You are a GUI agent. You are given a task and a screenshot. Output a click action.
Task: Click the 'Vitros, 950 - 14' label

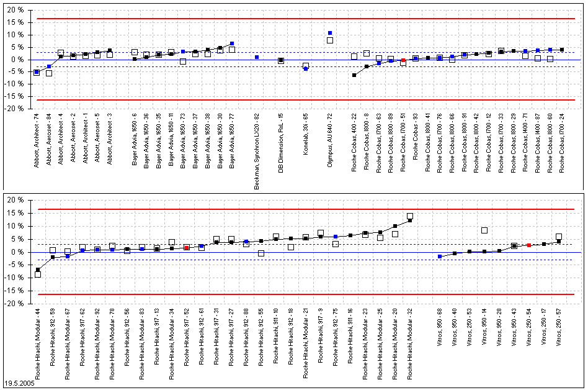click(484, 327)
